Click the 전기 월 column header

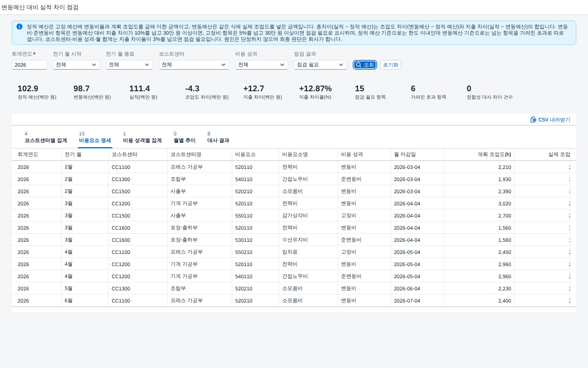pos(85,155)
